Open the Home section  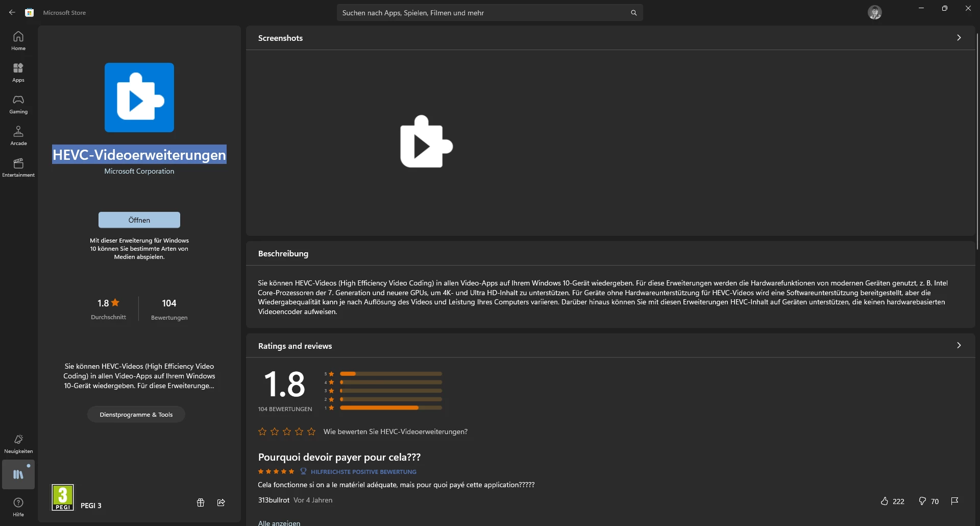pyautogui.click(x=18, y=41)
